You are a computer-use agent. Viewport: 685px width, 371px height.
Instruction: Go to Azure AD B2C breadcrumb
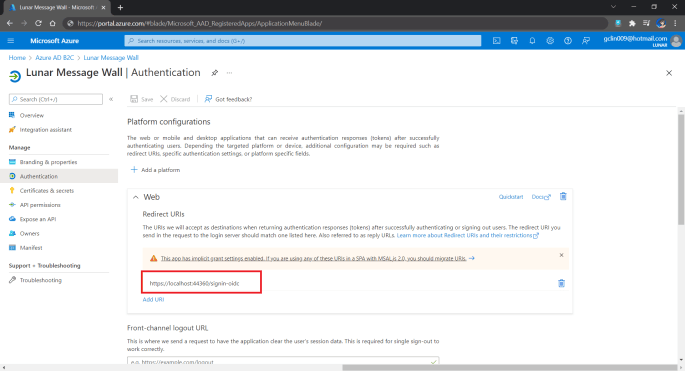coord(55,58)
